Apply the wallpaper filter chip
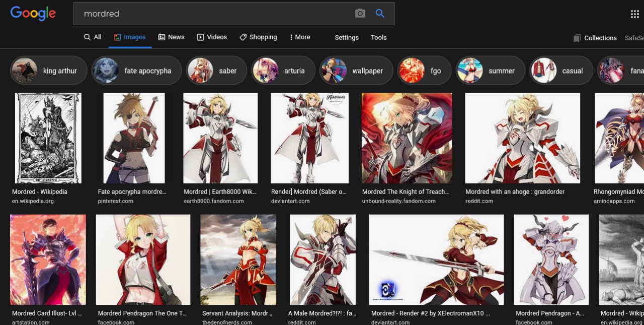Screen dimensions: 644x325 click(x=356, y=71)
